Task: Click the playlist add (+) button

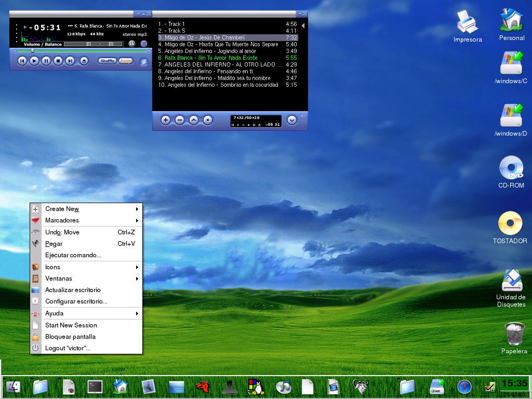Action: [x=166, y=120]
